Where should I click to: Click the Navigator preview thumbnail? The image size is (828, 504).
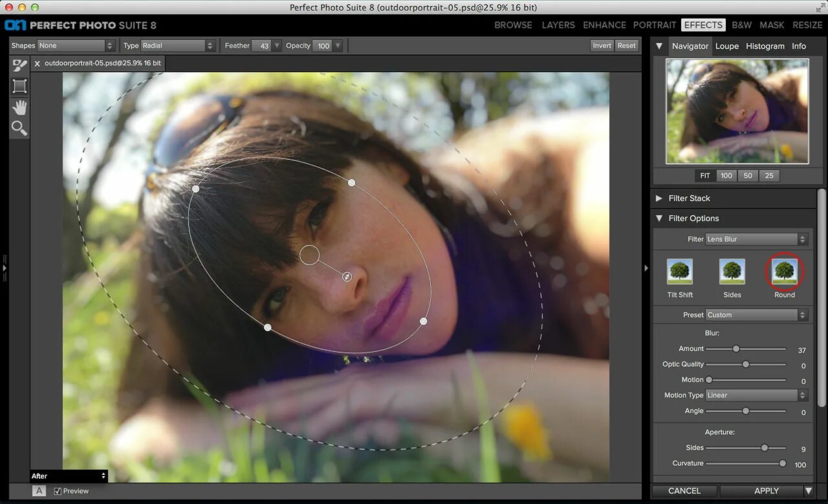pyautogui.click(x=737, y=111)
